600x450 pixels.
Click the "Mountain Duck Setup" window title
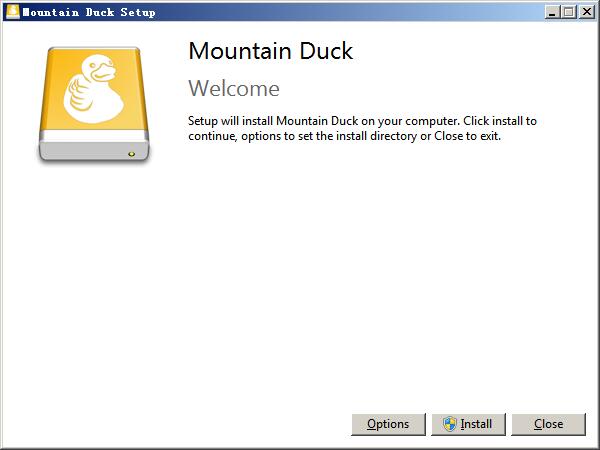click(89, 12)
